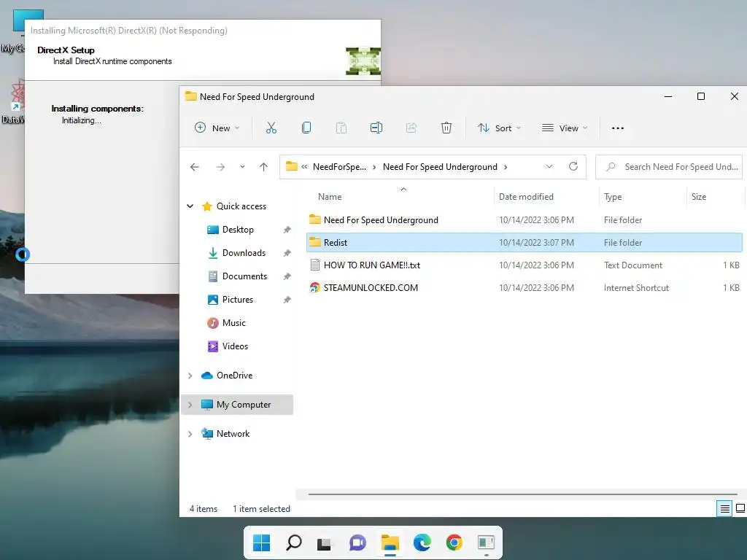Unpin Downloads using its pin icon
Viewport: 747px width, 560px height.
pyautogui.click(x=287, y=253)
